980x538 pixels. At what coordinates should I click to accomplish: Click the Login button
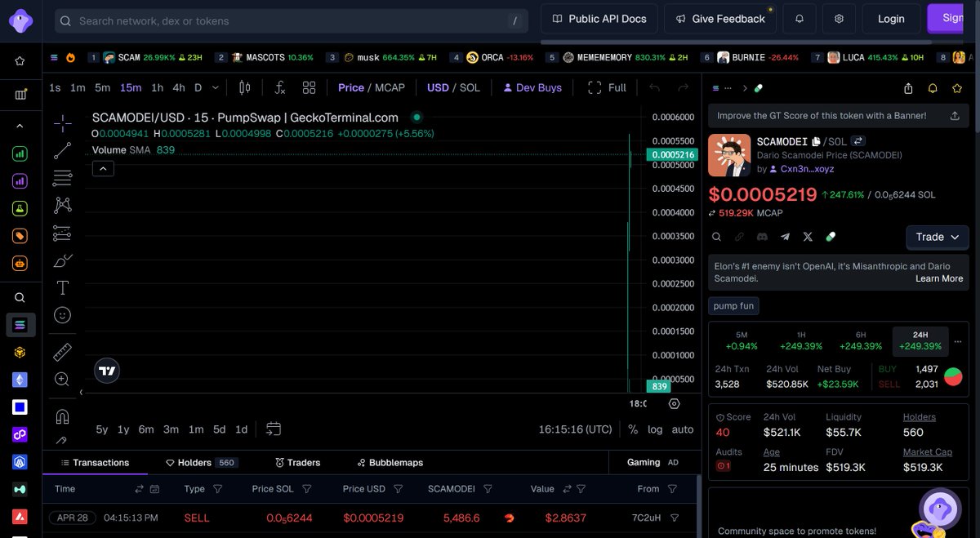[891, 18]
